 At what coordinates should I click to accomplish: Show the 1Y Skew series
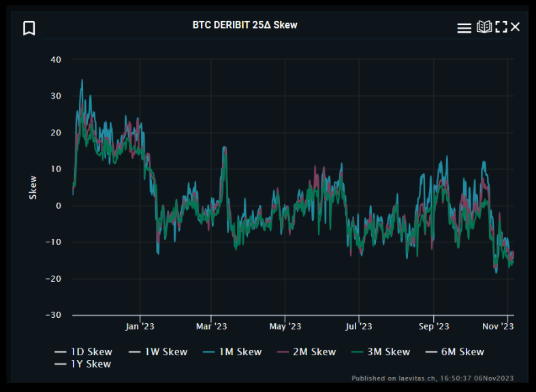(x=82, y=364)
